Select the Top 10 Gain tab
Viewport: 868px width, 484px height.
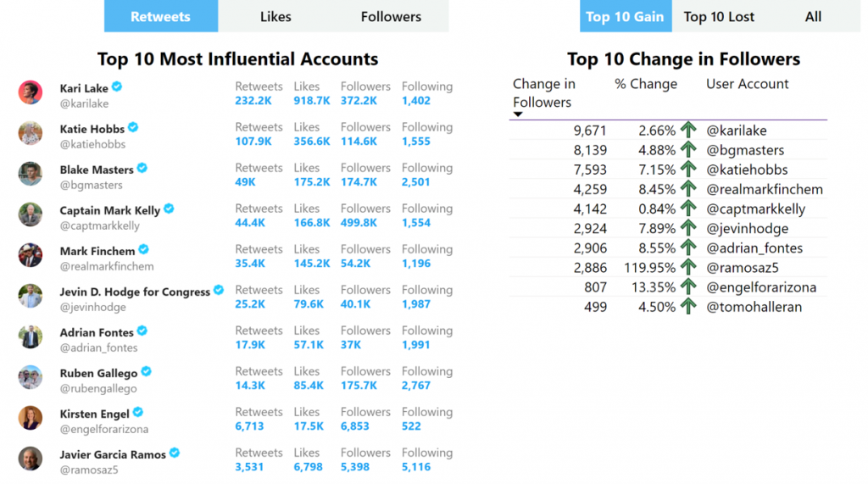(x=625, y=17)
